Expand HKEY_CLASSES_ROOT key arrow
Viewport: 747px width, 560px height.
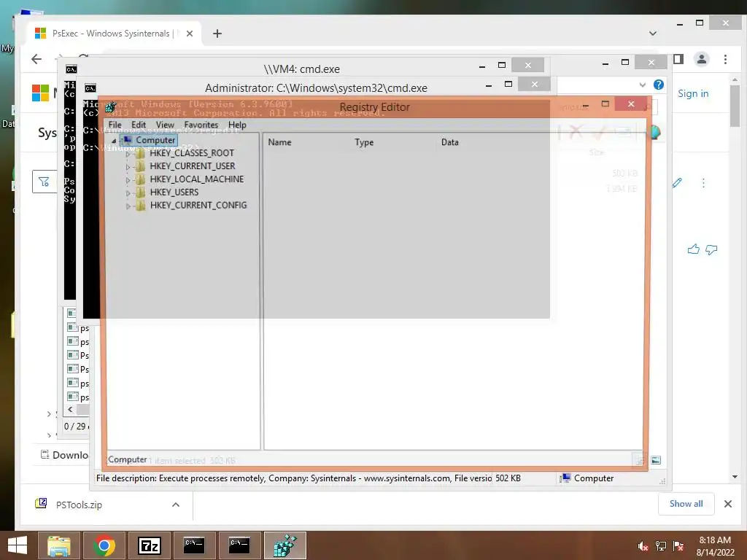128,154
